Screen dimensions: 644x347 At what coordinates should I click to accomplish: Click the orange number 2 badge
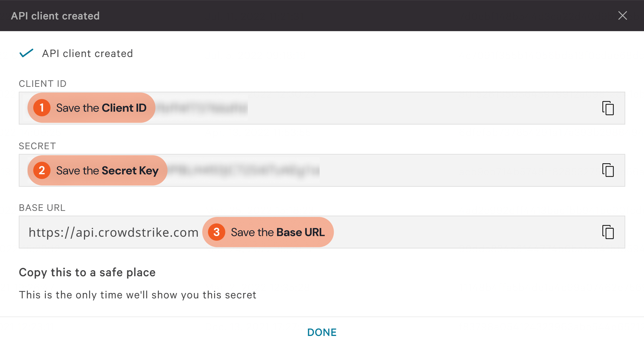click(x=42, y=170)
